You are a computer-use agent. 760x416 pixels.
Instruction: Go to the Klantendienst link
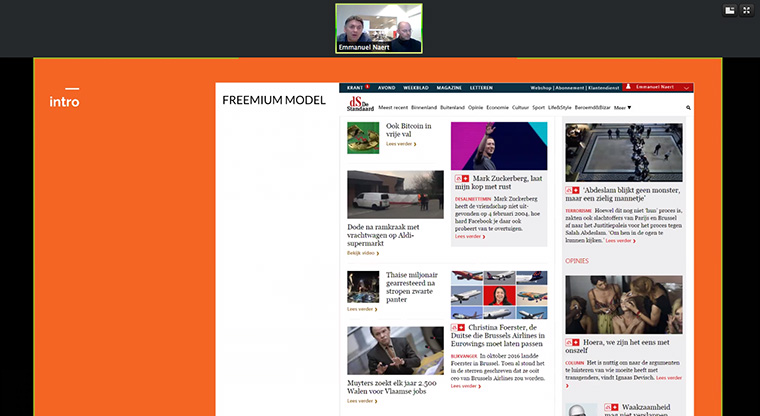(x=603, y=88)
